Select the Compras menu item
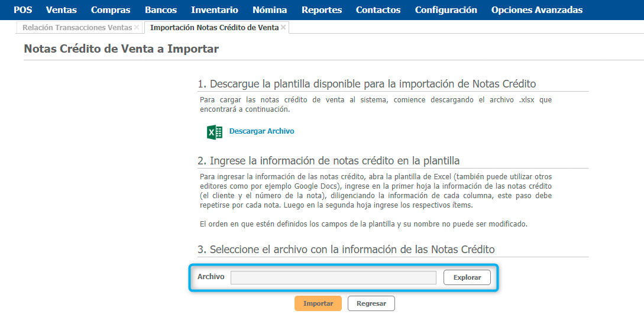644x317 pixels. (111, 10)
